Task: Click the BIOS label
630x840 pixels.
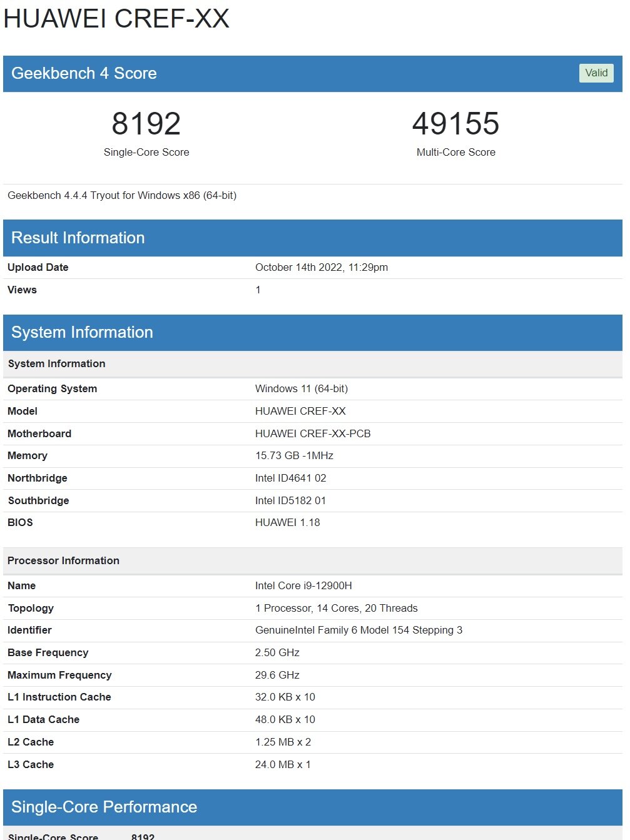Action: 20,522
